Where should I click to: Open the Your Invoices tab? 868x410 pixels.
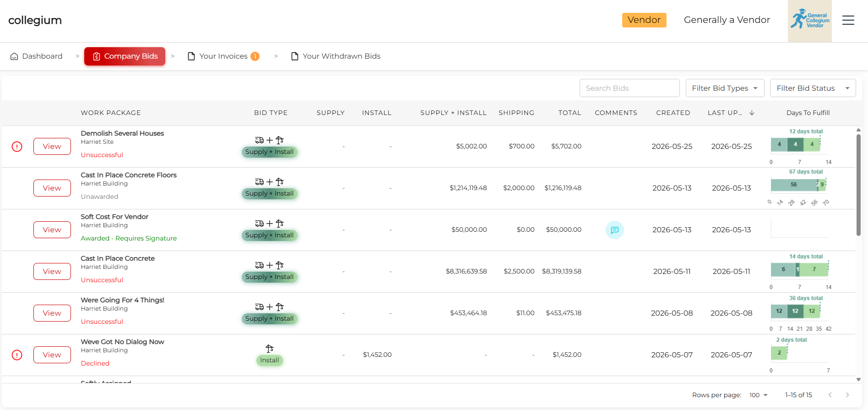point(223,56)
